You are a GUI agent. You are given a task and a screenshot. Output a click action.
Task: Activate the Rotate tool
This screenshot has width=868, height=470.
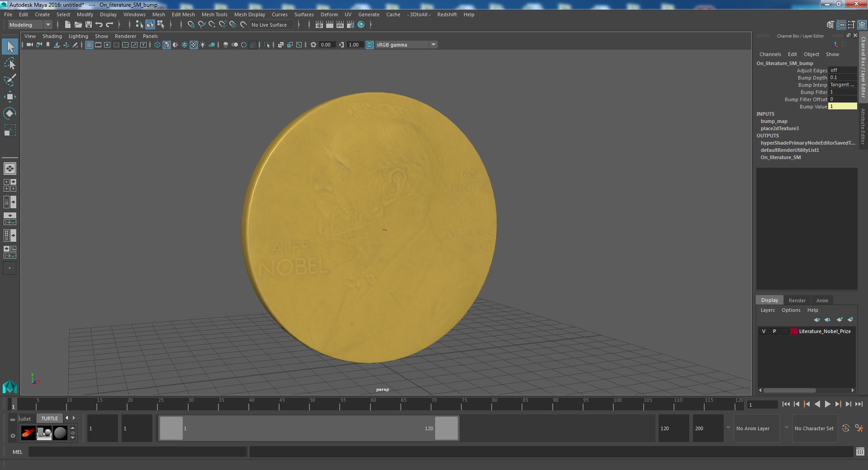tap(10, 113)
